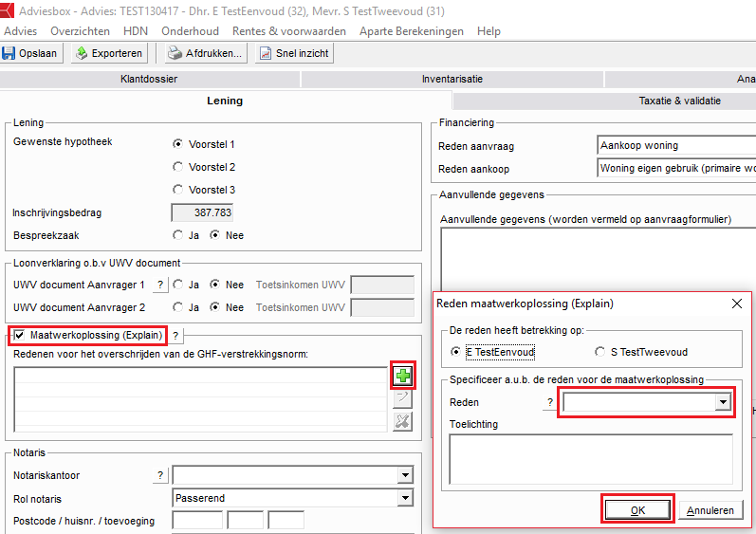Open the Help menu

pyautogui.click(x=489, y=31)
